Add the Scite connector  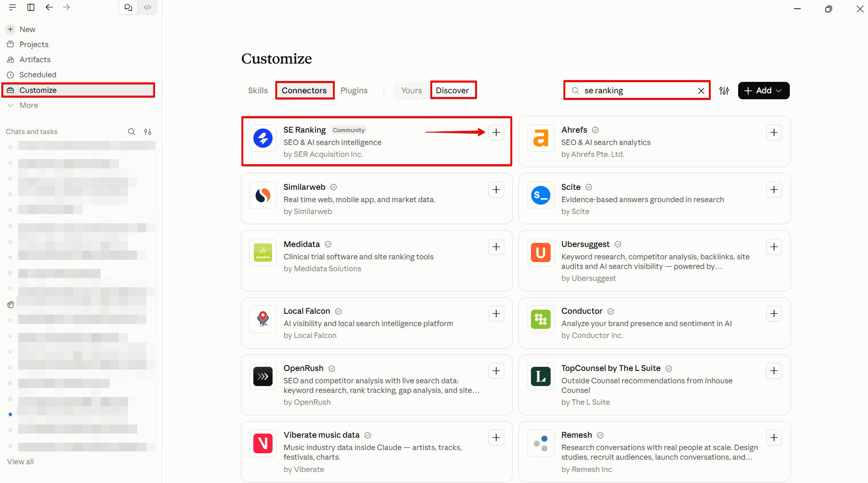tap(774, 190)
